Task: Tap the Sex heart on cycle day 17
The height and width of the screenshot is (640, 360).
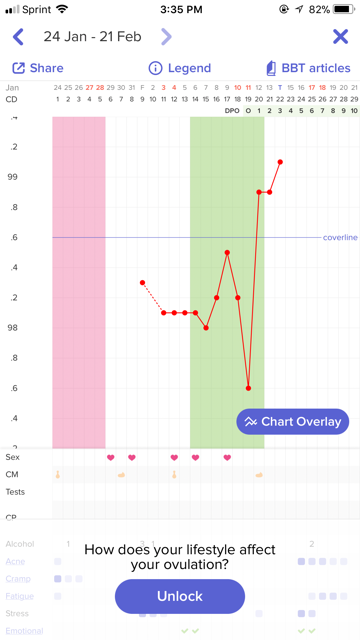Action: 227,458
